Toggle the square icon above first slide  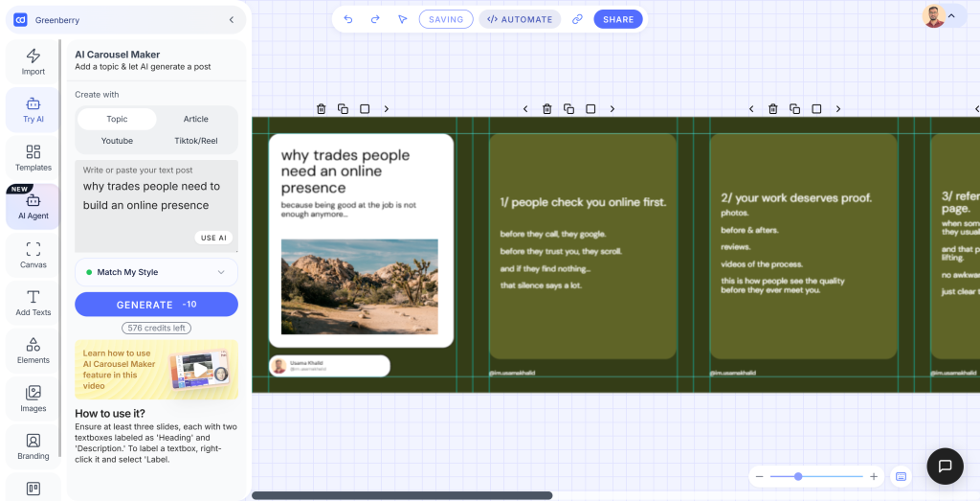pyautogui.click(x=365, y=109)
